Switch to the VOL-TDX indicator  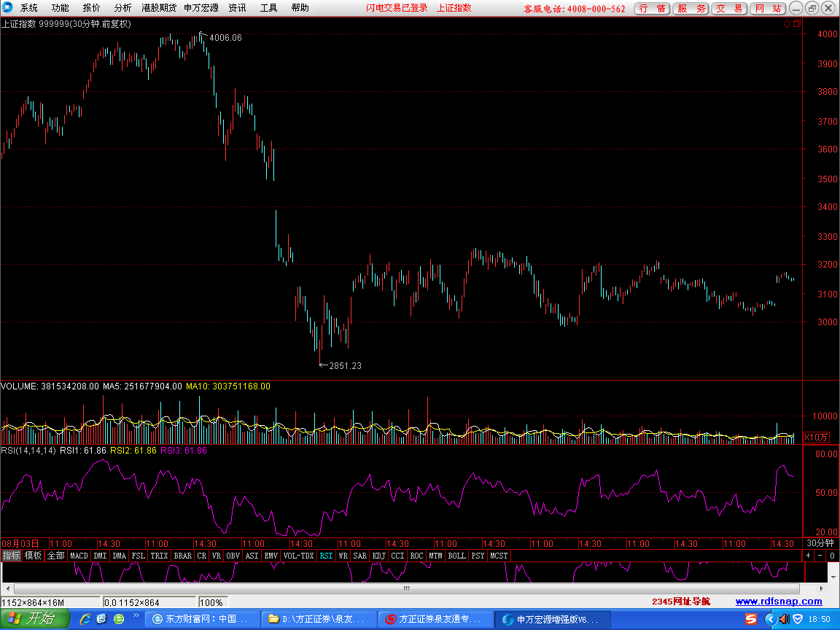click(298, 556)
